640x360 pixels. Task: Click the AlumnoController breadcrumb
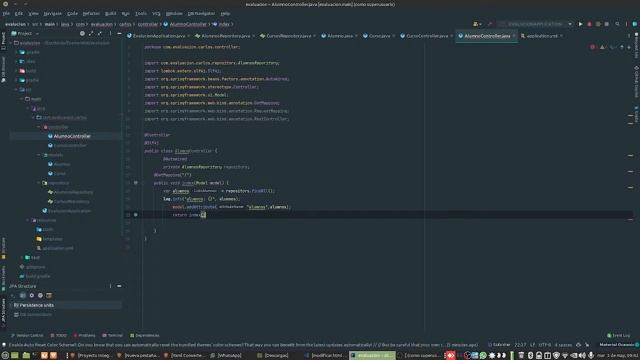point(185,24)
